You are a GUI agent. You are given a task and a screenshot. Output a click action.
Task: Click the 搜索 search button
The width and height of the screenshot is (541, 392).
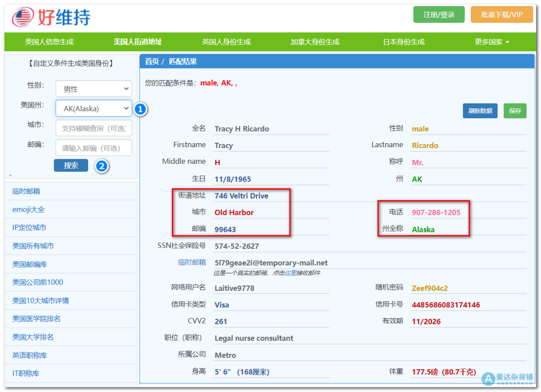(x=71, y=166)
